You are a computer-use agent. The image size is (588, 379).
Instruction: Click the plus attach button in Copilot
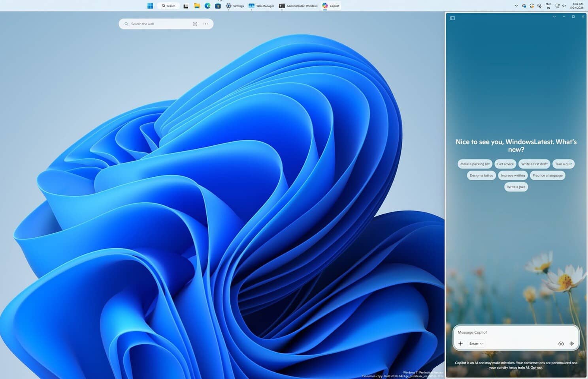460,343
